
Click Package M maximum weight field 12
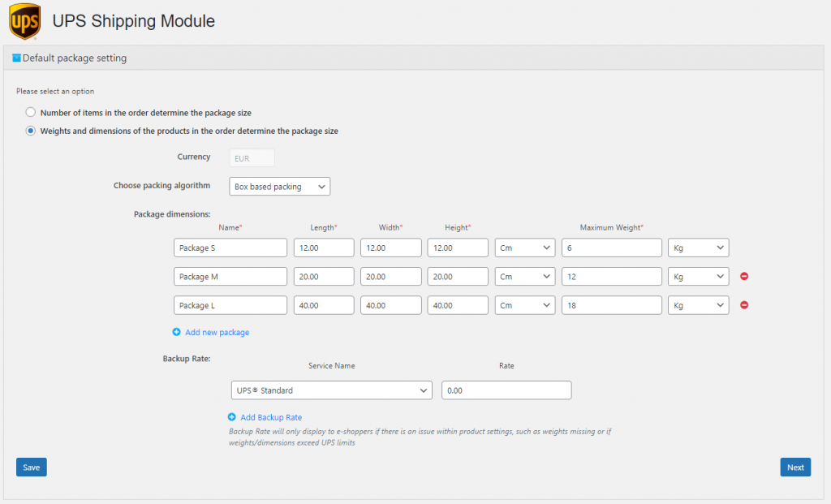click(x=612, y=276)
